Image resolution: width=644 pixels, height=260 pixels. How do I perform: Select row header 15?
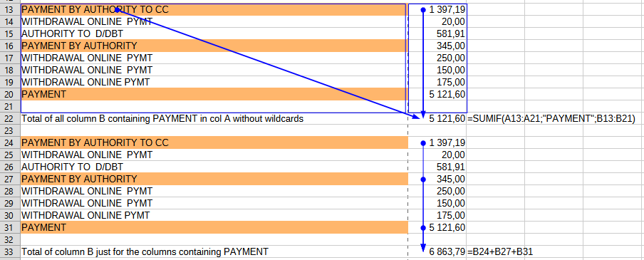tap(10, 33)
